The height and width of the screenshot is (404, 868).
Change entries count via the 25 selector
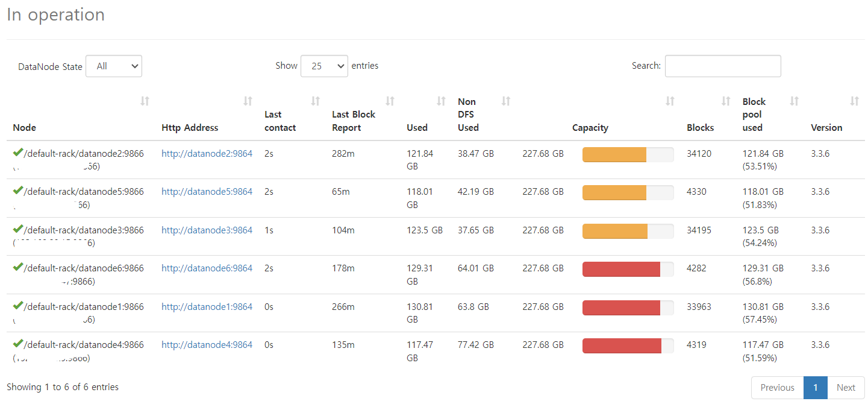324,66
